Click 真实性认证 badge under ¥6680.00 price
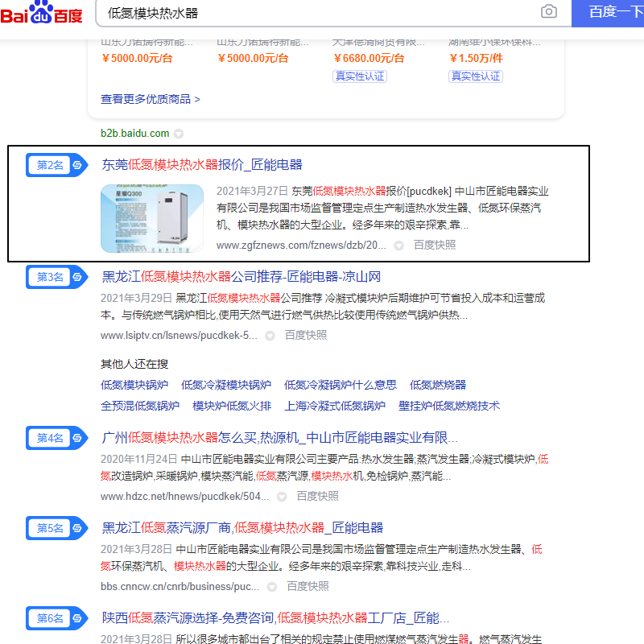The height and width of the screenshot is (644, 644). tap(360, 76)
